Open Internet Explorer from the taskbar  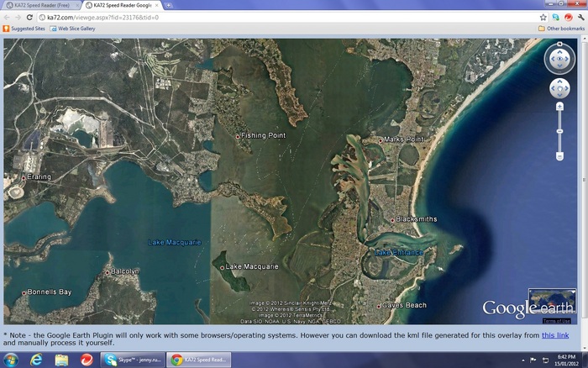pyautogui.click(x=36, y=360)
